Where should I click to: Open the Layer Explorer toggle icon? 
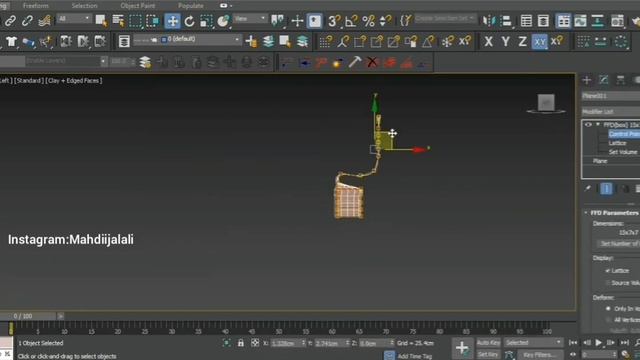[x=543, y=21]
